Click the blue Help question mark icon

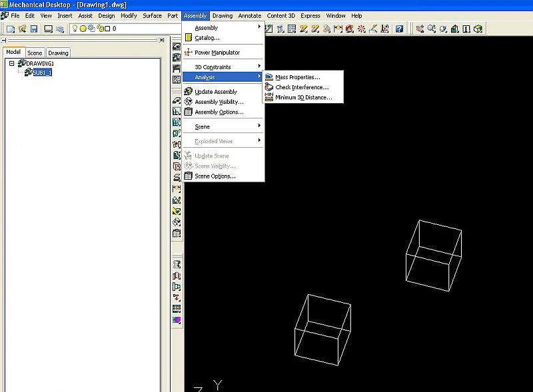tap(398, 29)
